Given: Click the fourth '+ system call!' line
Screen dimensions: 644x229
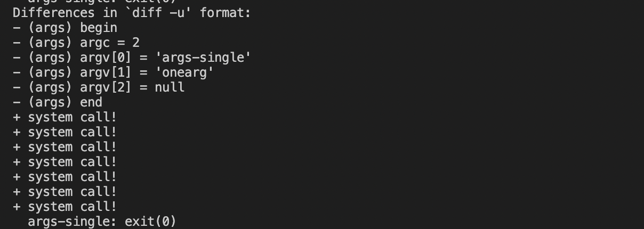Looking at the screenshot, I should click(x=65, y=162).
